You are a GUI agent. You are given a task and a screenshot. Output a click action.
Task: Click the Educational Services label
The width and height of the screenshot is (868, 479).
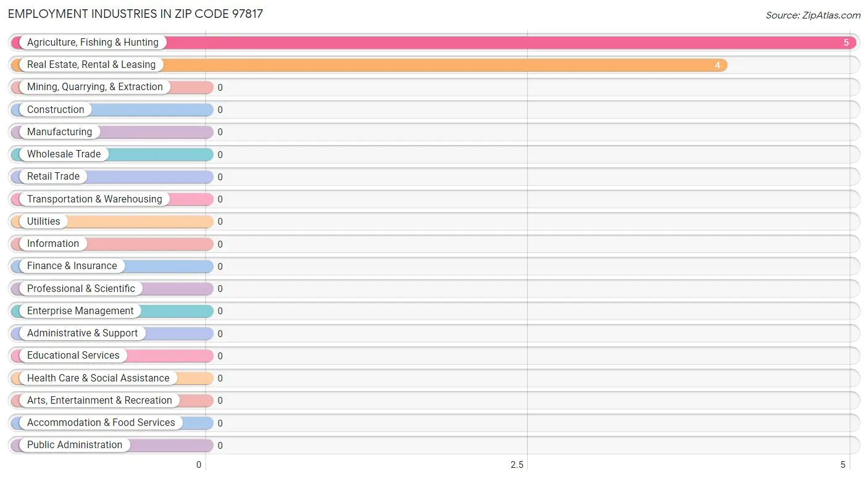tap(73, 356)
